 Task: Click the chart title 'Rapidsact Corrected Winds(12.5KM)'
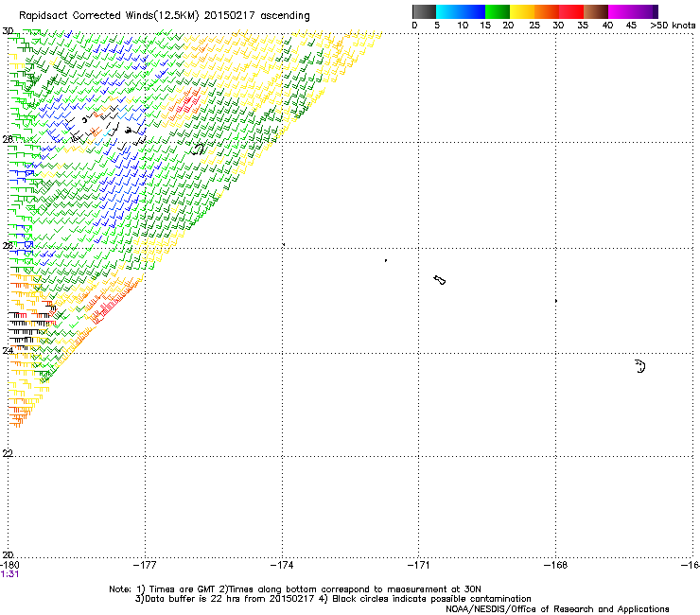pyautogui.click(x=109, y=16)
